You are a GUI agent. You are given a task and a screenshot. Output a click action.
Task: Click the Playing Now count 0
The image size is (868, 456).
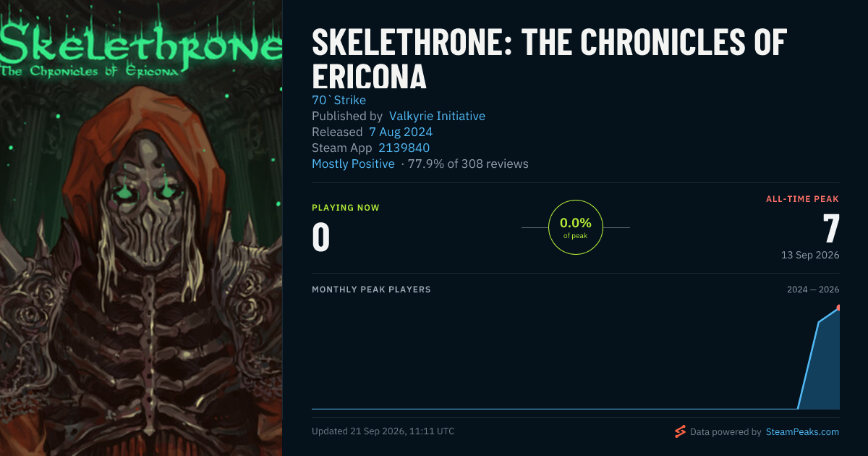pyautogui.click(x=321, y=237)
